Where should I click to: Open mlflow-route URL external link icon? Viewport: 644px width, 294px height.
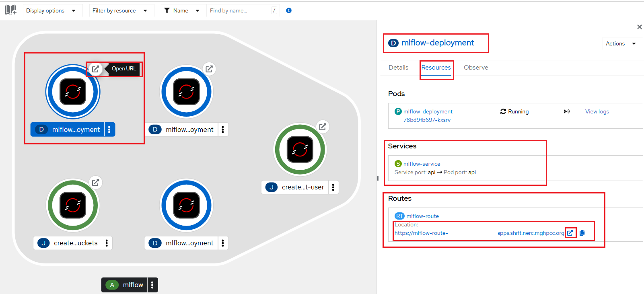(570, 233)
